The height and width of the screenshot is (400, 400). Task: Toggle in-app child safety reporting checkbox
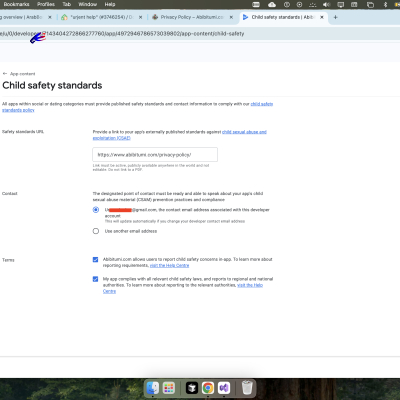[95, 259]
